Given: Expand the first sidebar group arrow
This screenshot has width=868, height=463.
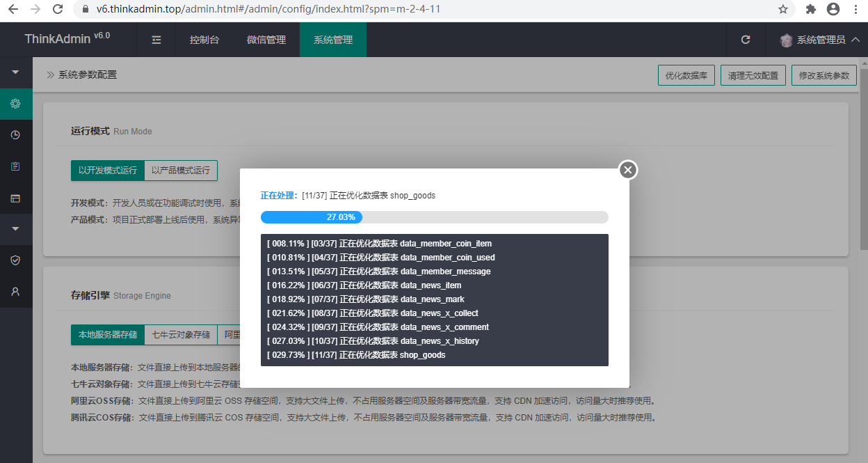Looking at the screenshot, I should [x=15, y=72].
